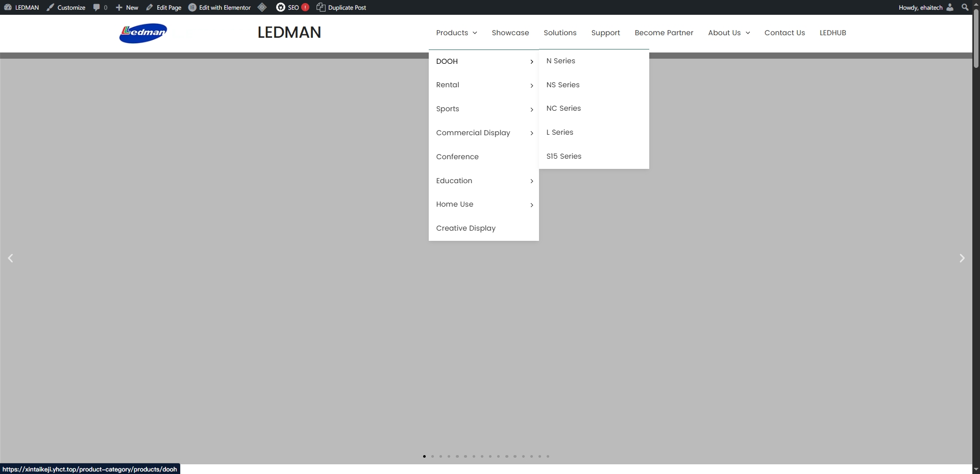Click Duplicate Post in admin bar
Image resolution: width=980 pixels, height=474 pixels.
341,7
